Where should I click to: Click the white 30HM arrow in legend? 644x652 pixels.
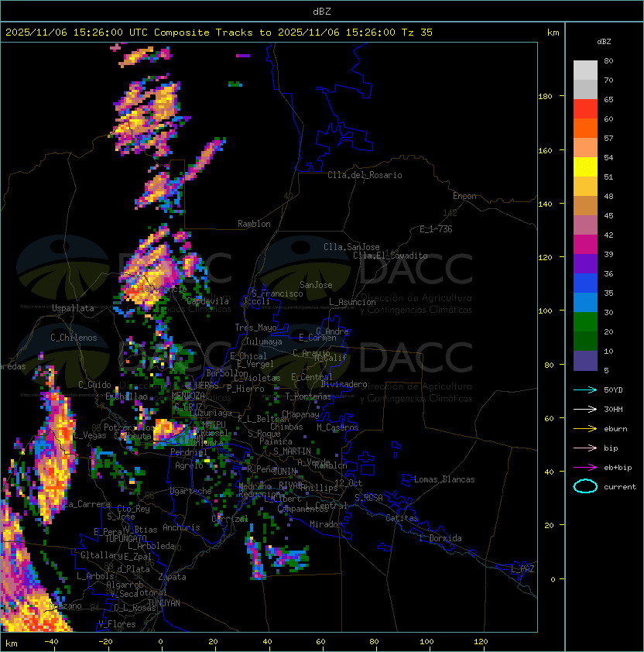point(585,409)
